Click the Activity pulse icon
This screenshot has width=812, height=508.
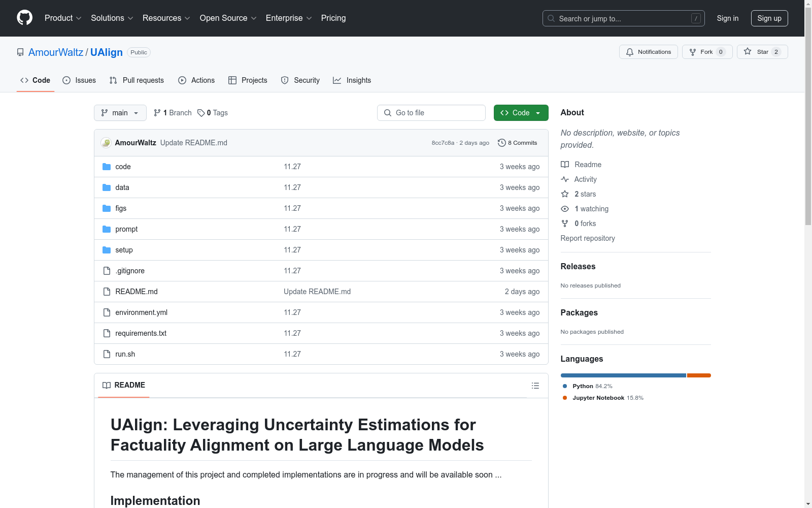(x=565, y=179)
